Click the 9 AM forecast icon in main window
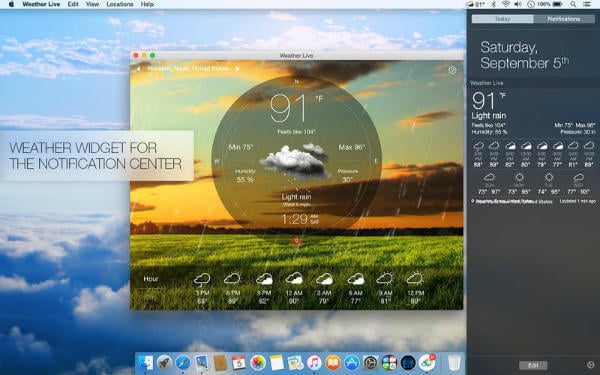The width and height of the screenshot is (600, 375). click(385, 278)
